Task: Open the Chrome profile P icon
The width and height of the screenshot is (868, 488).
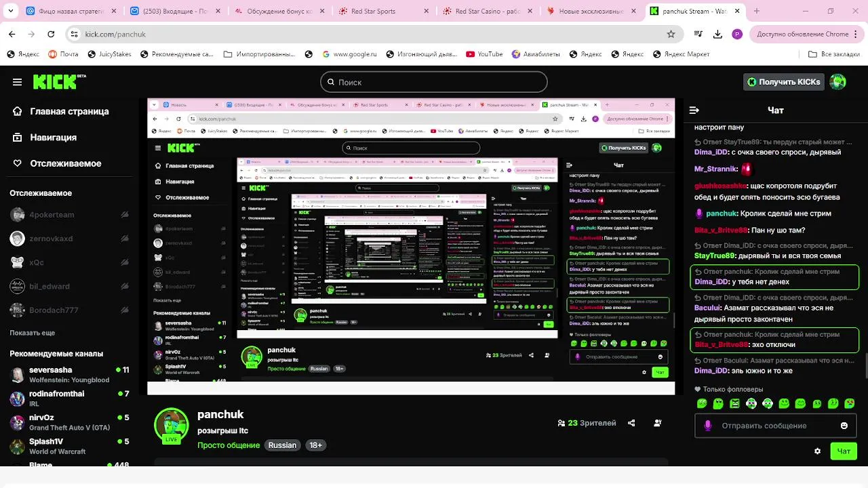Action: pyautogui.click(x=737, y=34)
